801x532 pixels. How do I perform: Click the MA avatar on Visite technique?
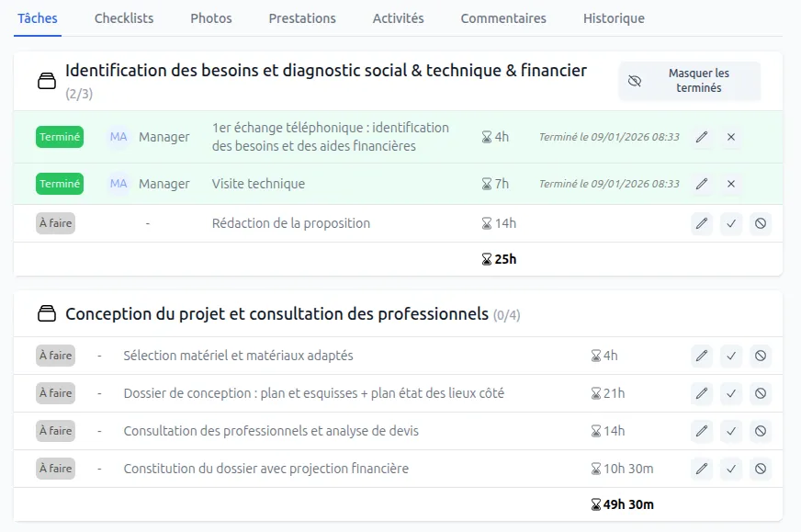[x=118, y=184]
